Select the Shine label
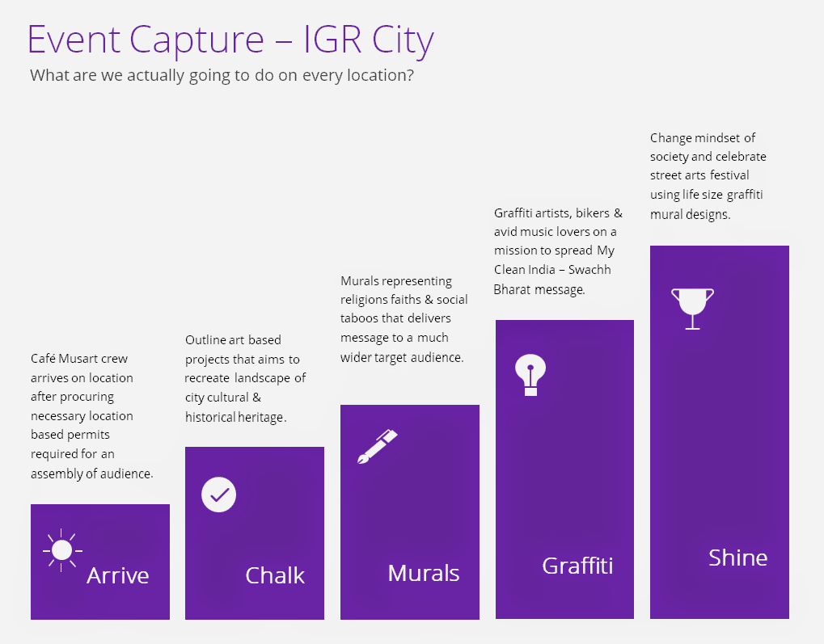 tap(737, 558)
